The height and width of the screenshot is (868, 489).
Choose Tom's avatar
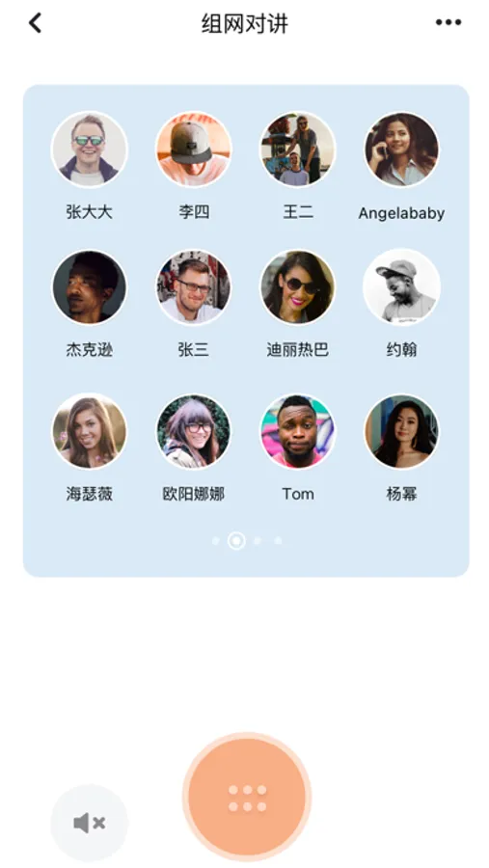coord(298,431)
